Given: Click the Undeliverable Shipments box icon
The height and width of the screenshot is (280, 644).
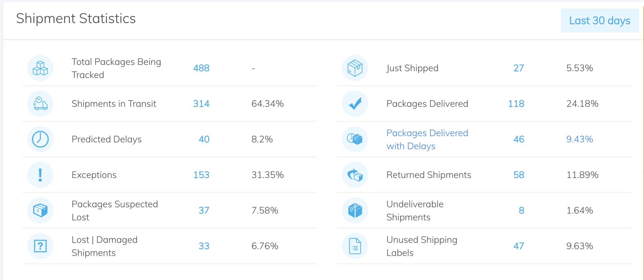Looking at the screenshot, I should 355,210.
